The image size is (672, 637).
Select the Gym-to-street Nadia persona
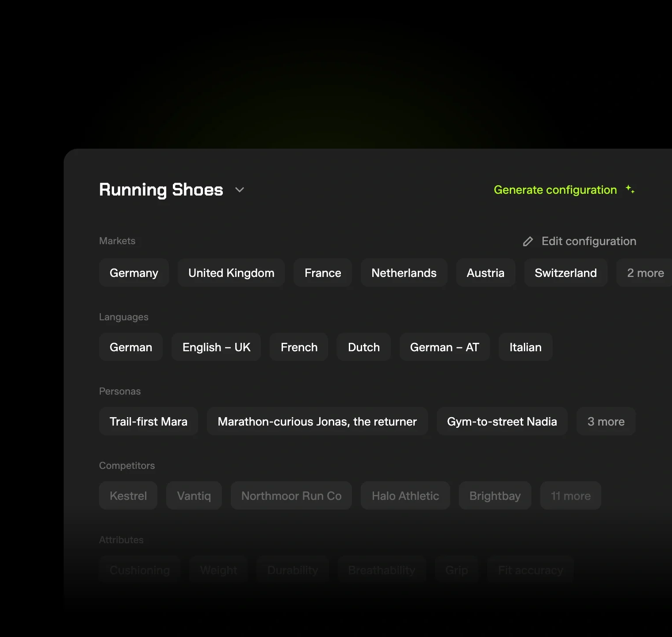click(502, 422)
